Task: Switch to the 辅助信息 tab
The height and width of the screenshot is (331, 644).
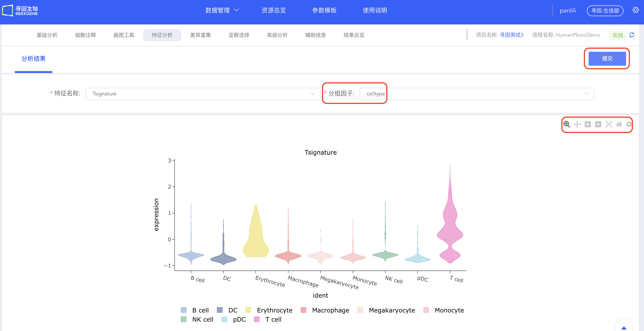Action: point(315,35)
